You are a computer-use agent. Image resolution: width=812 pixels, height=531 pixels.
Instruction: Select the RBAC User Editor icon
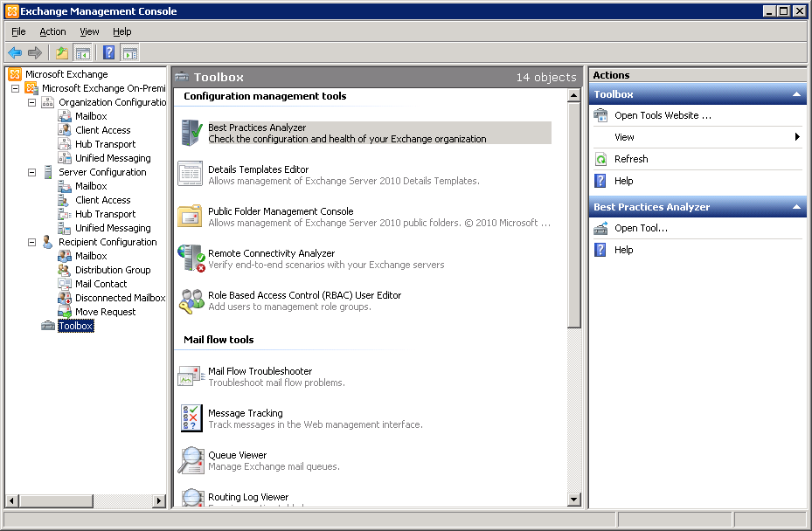[191, 300]
